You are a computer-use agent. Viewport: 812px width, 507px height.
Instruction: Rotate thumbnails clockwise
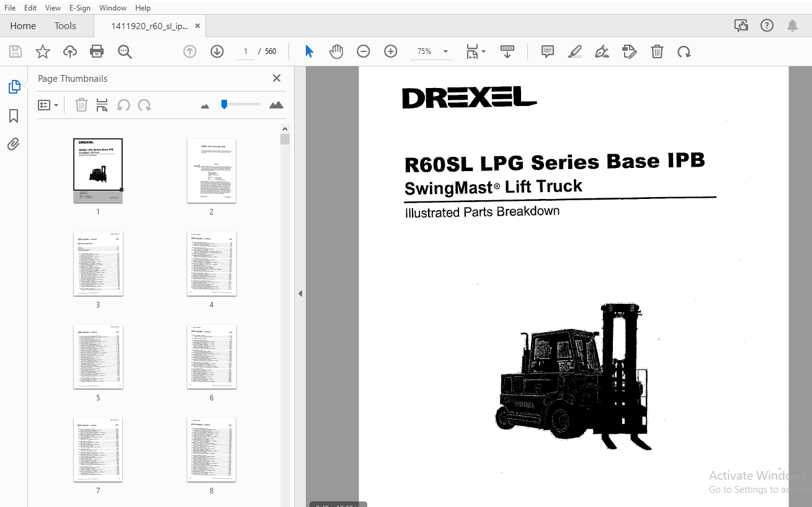click(145, 105)
